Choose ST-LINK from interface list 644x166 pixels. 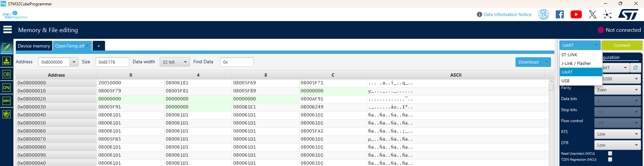(581, 55)
